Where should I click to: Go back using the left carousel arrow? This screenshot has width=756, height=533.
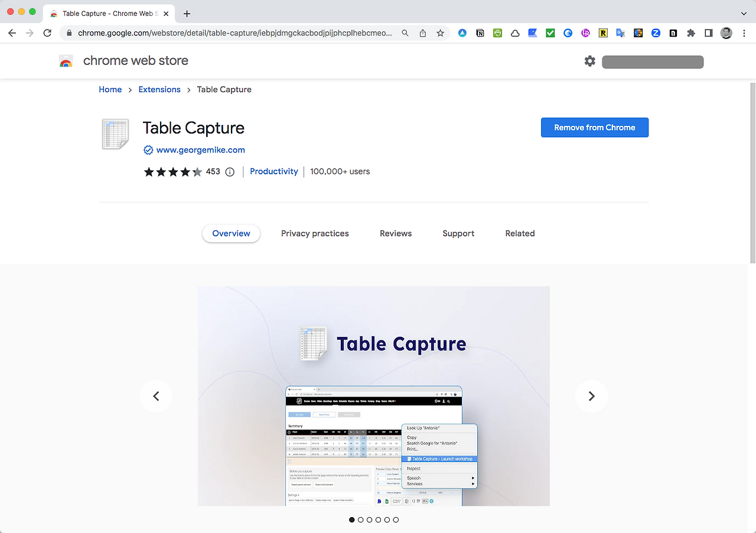tap(156, 396)
